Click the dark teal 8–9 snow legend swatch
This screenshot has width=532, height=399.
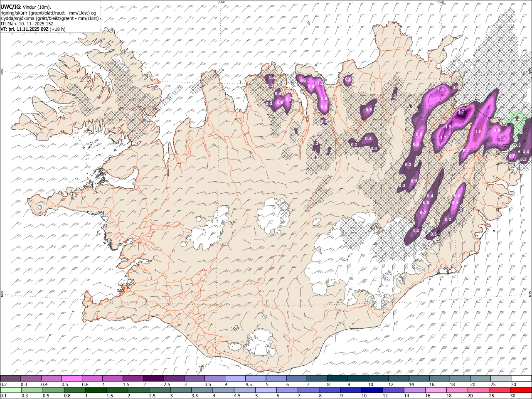coord(337,378)
